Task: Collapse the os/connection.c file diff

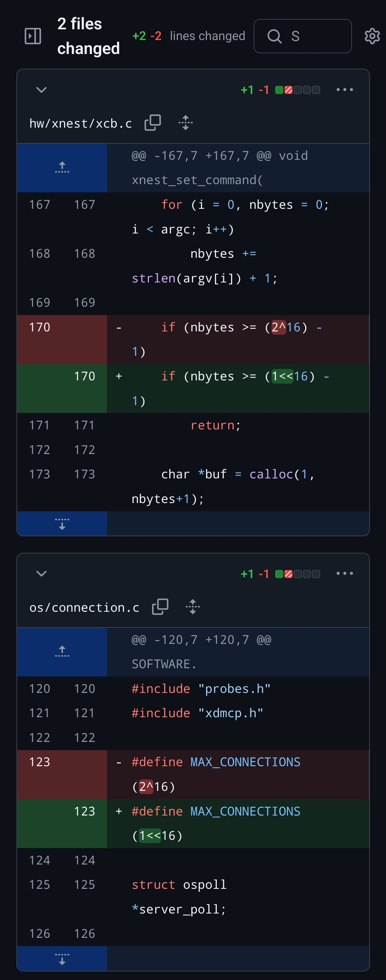Action: tap(41, 573)
